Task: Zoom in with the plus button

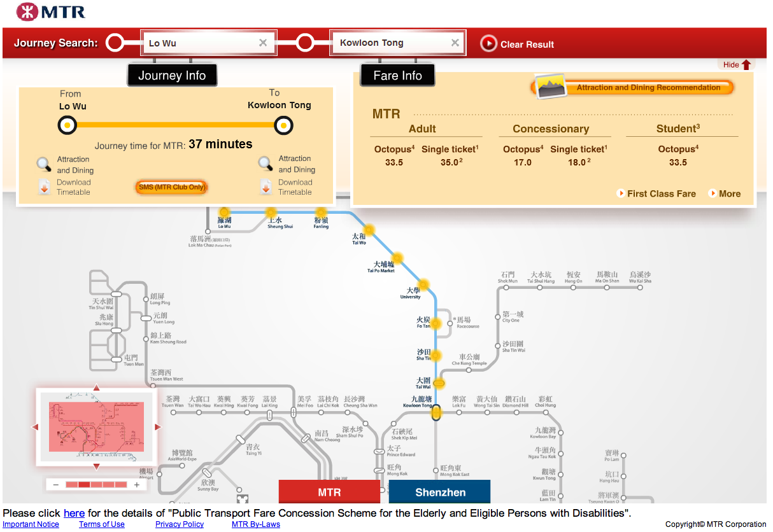Action: 136,485
